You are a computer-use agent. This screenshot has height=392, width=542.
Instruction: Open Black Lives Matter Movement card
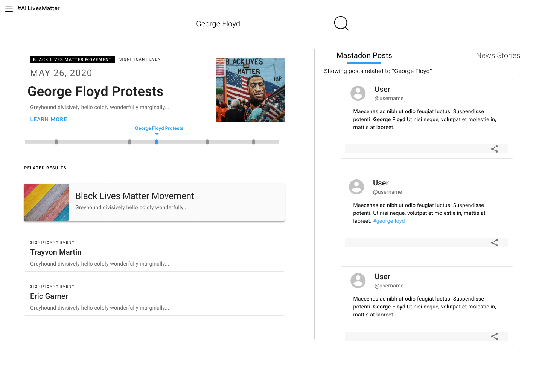pyautogui.click(x=154, y=202)
